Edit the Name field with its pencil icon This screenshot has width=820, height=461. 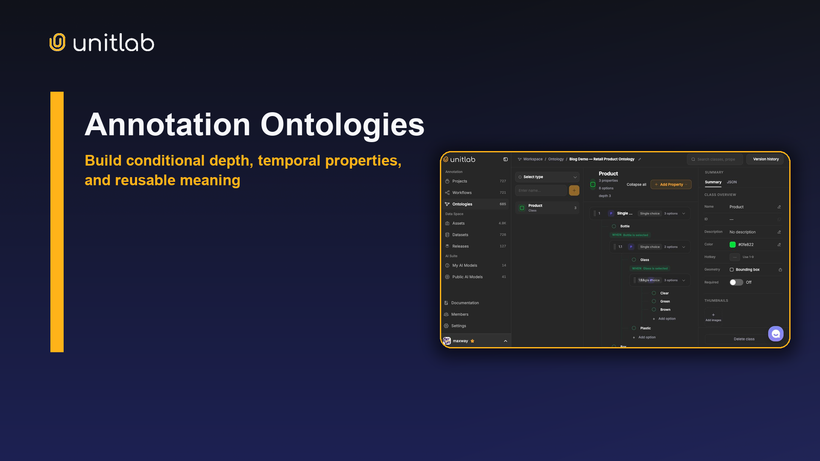(779, 207)
